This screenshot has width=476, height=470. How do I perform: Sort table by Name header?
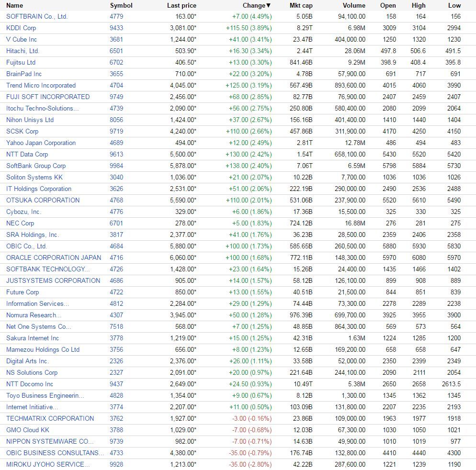[14, 5]
